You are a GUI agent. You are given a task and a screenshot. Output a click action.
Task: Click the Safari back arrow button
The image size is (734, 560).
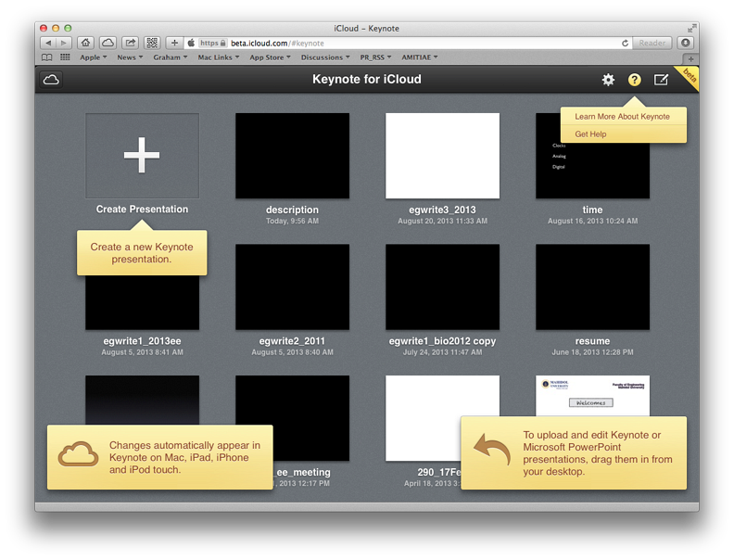click(x=48, y=43)
